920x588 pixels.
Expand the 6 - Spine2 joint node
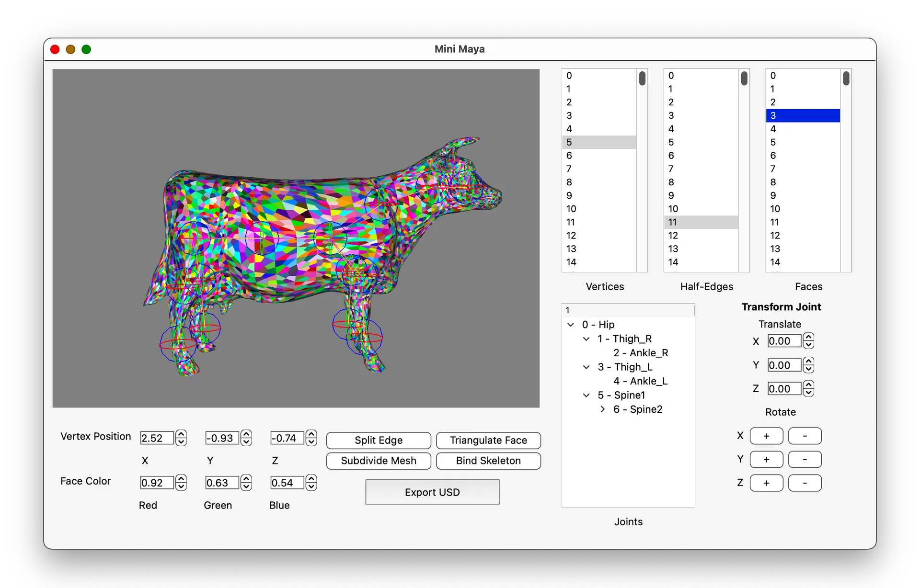click(602, 409)
